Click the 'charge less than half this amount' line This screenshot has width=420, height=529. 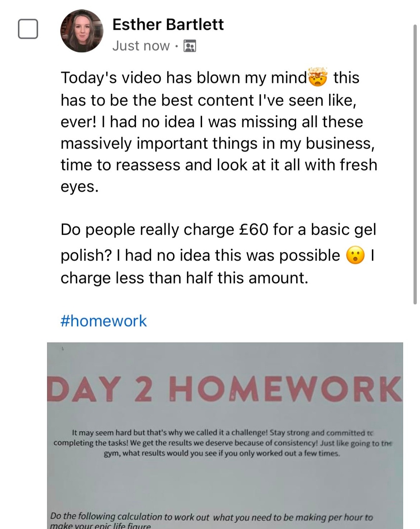coord(184,278)
